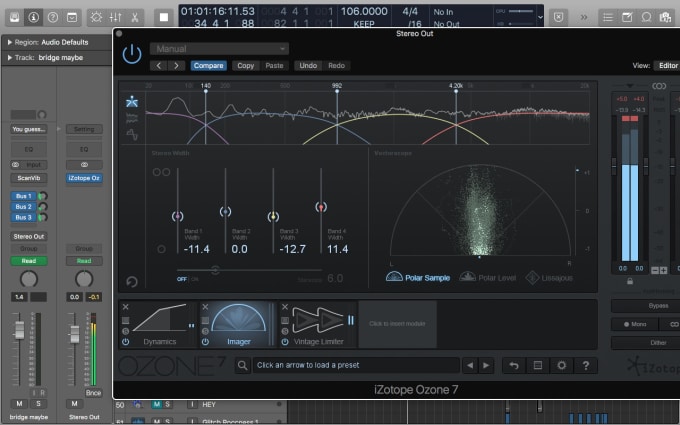Open the preset search magnifier icon
680x425 pixels.
tap(243, 366)
